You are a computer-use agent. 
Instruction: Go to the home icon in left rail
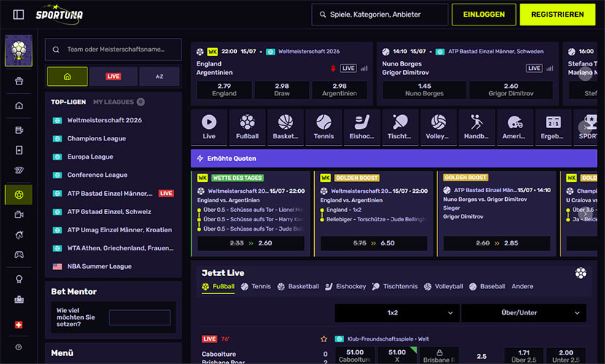[x=19, y=106]
